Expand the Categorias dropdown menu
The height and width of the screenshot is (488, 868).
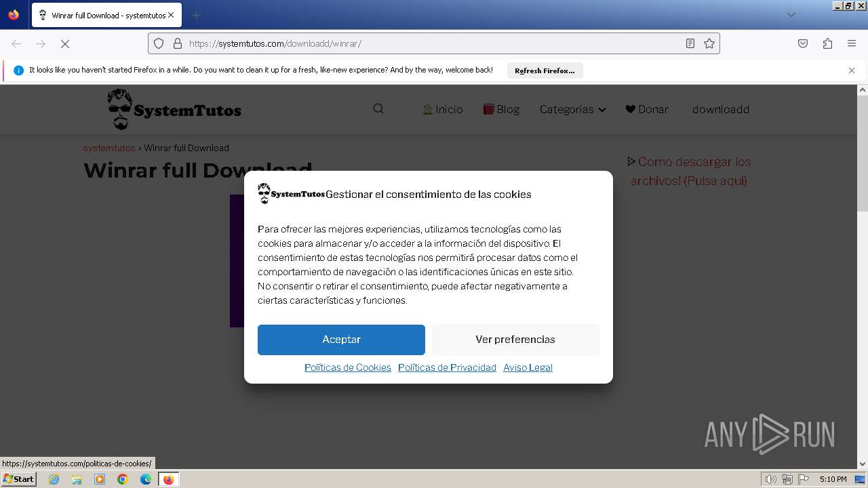572,109
